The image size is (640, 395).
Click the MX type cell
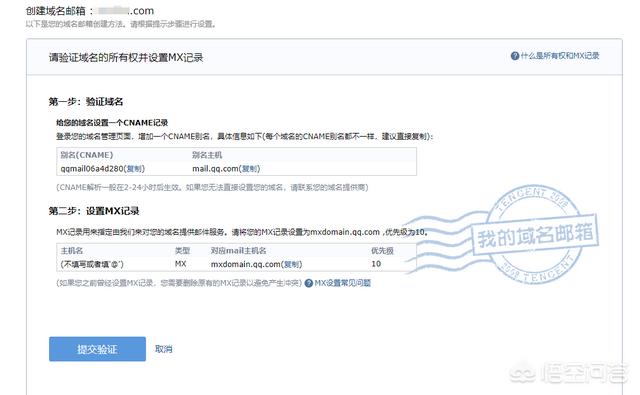click(180, 264)
